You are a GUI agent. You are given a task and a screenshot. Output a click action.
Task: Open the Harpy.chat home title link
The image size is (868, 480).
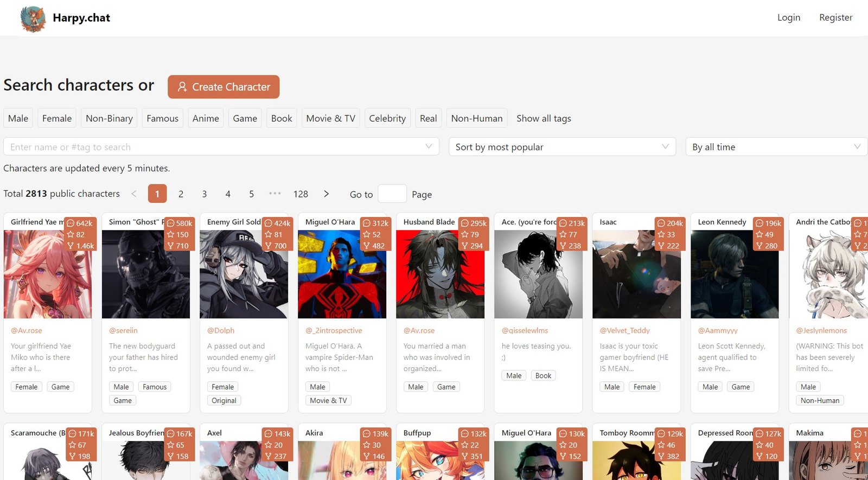(81, 18)
